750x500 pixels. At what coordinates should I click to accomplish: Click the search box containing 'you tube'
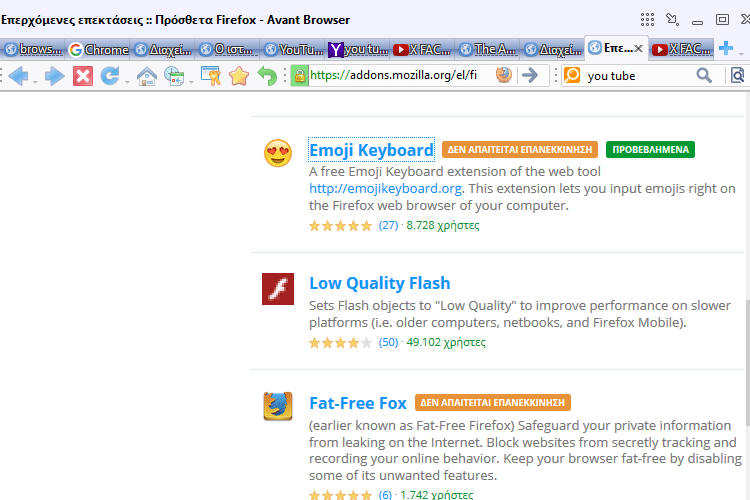639,76
